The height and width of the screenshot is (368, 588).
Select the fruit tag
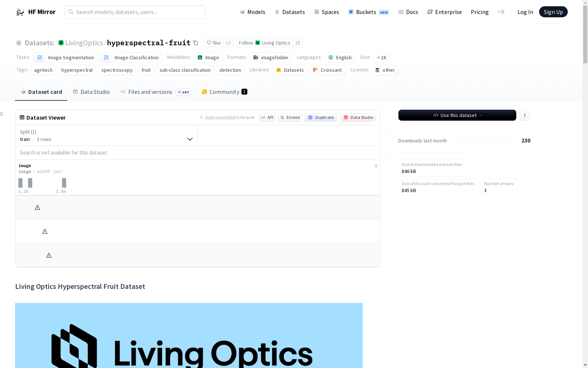click(146, 70)
